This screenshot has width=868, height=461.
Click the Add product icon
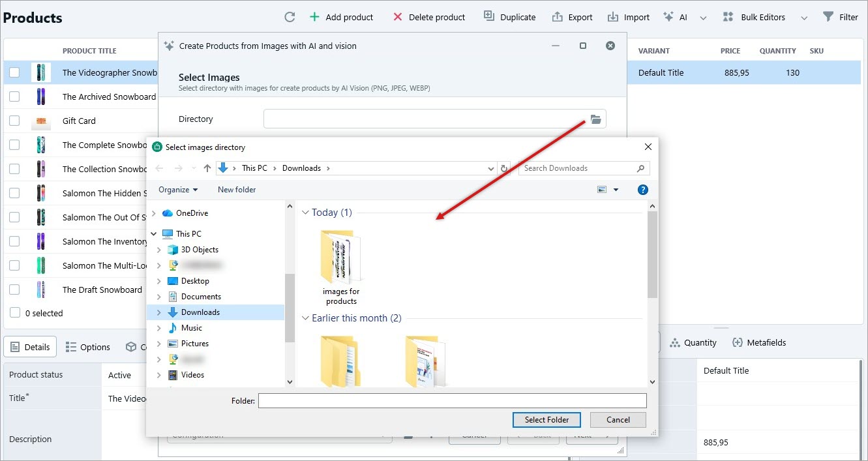pyautogui.click(x=314, y=16)
